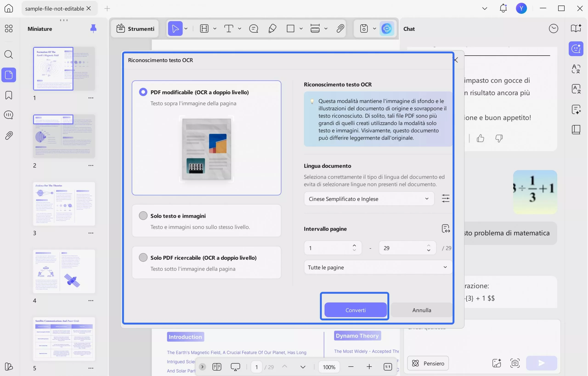The height and width of the screenshot is (376, 588).
Task: Click the page range swap icon
Action: [446, 229]
